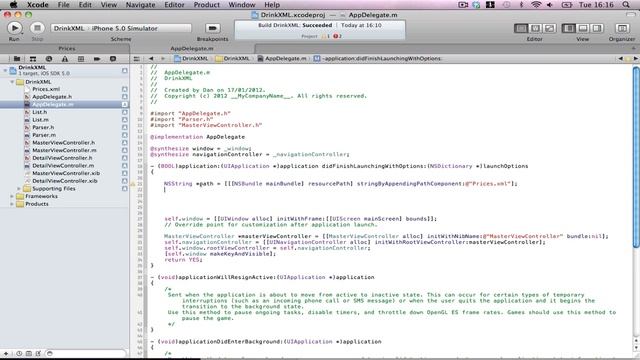Expand the Supporting Files group
This screenshot has height=360, width=640.
[x=19, y=189]
